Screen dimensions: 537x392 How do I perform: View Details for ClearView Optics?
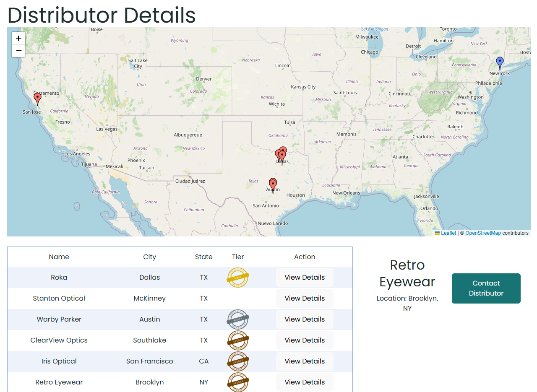(x=305, y=340)
